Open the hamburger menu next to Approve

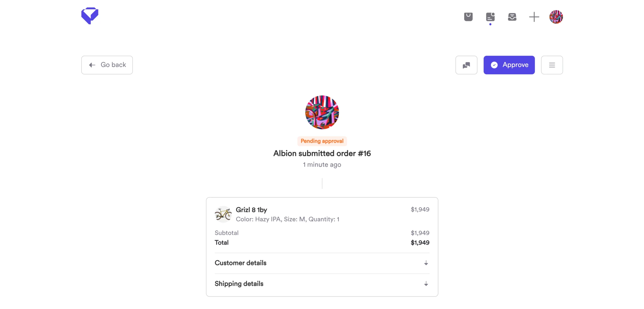tap(552, 65)
